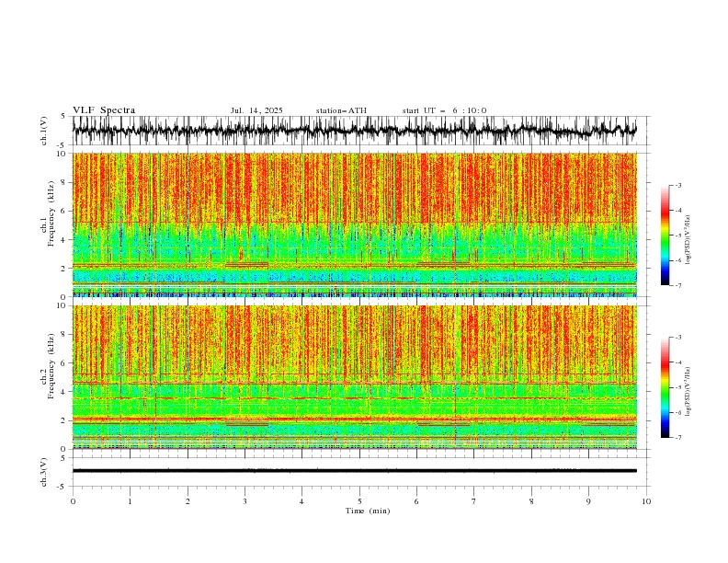Click the "ch.3(V)" axis label
This screenshot has height=563, width=728.
point(44,472)
